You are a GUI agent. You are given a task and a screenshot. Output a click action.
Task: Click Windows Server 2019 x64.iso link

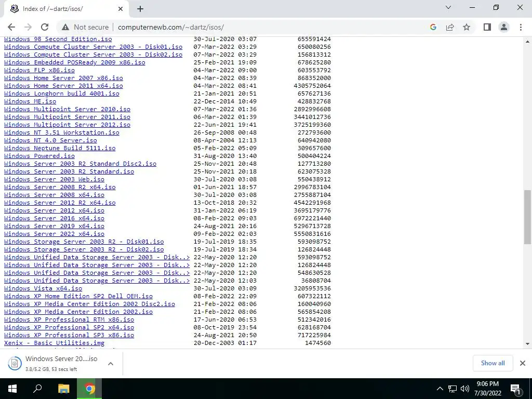pos(54,227)
